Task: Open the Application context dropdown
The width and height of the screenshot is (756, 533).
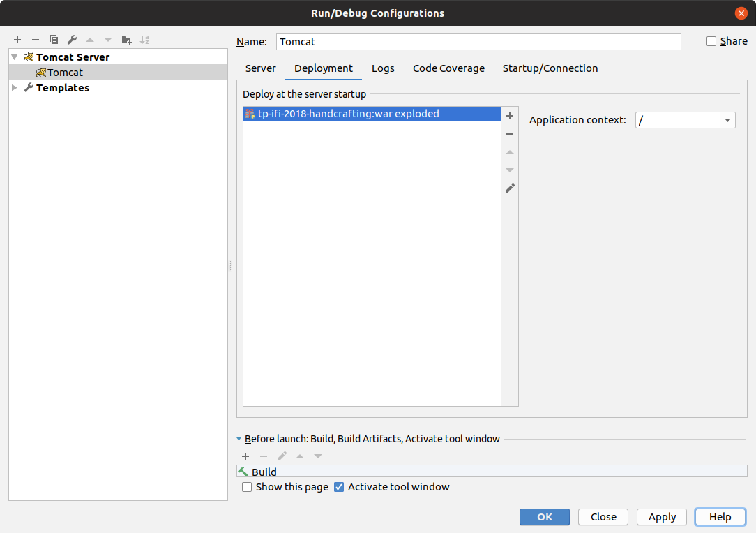Action: [727, 120]
